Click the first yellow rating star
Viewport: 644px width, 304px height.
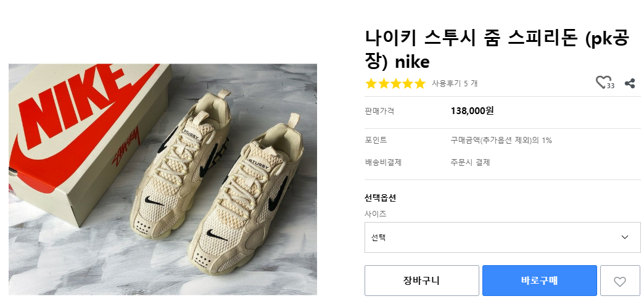371,83
